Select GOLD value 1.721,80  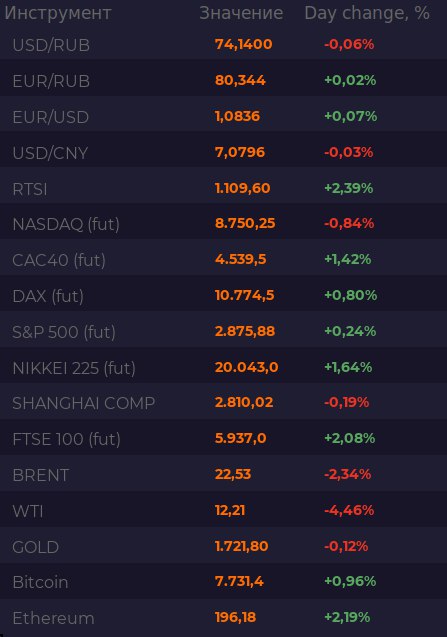241,546
